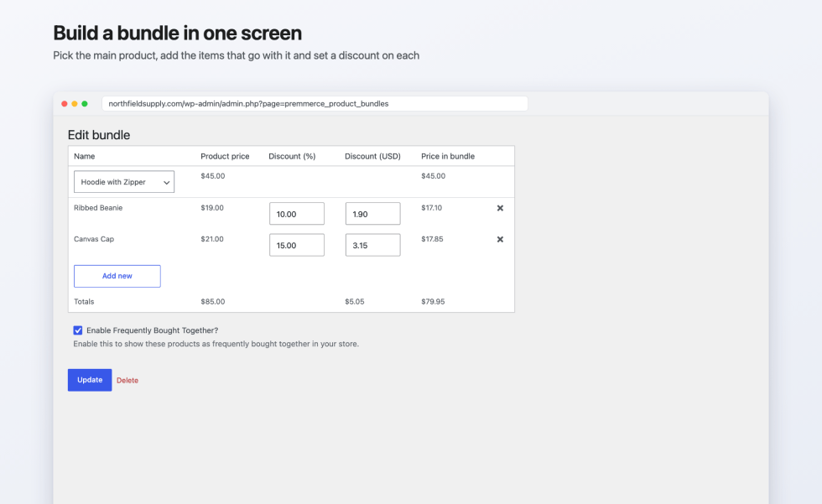Click the Ribbed Beanie product name
Viewport: 822px width, 504px height.
tap(98, 207)
